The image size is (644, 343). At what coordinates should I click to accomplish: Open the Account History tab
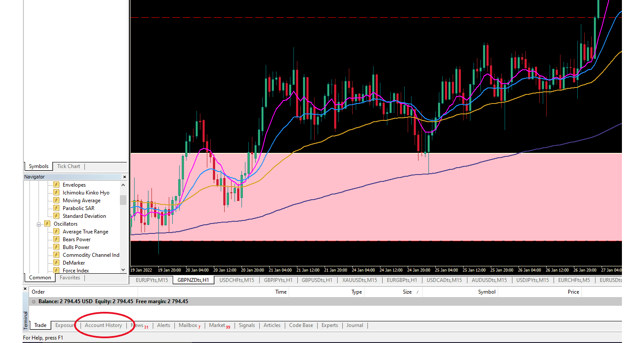103,325
